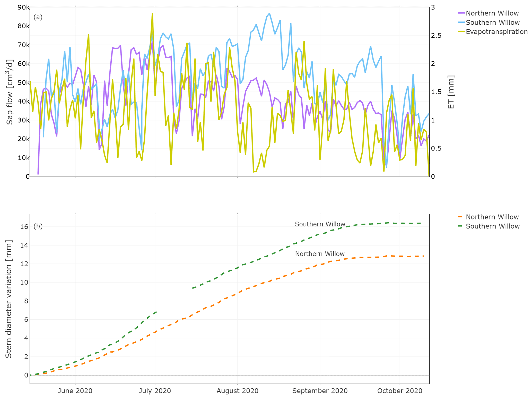This screenshot has height=399, width=532.
Task: Click the August 2020 axis label
Action: tap(237, 391)
